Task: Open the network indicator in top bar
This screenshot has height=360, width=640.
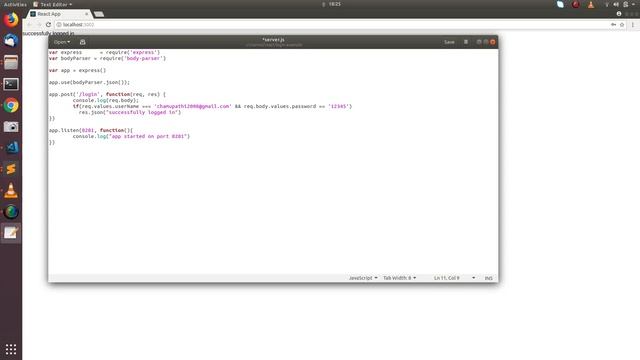Action: tap(607, 4)
